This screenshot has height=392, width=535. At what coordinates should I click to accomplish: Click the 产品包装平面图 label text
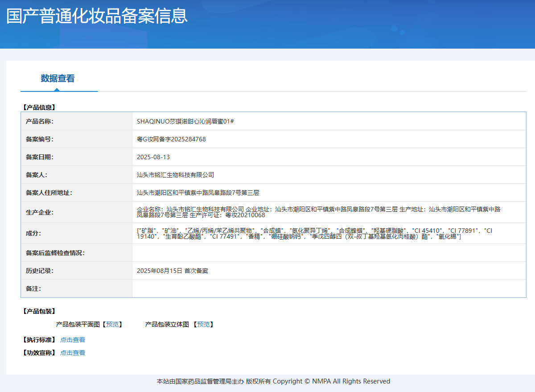click(78, 324)
